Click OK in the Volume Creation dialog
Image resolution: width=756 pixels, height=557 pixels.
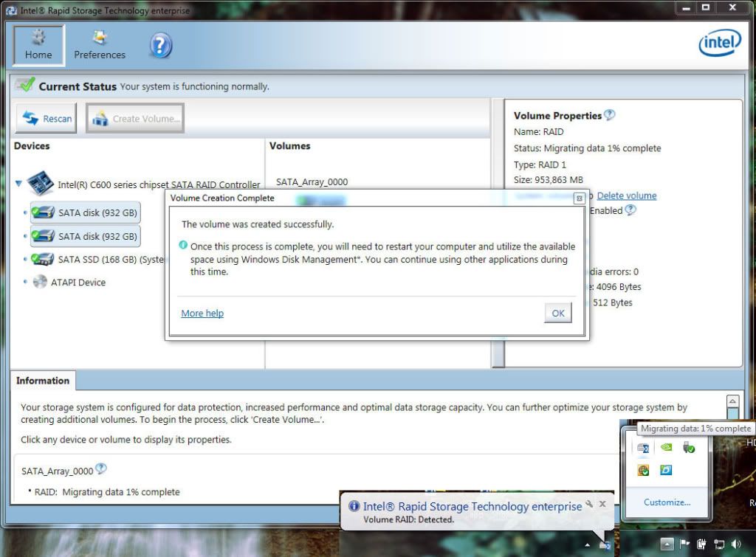(558, 314)
